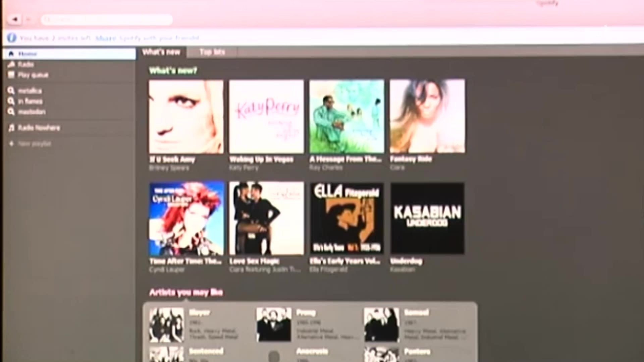Click New playlist in sidebar

(x=35, y=144)
